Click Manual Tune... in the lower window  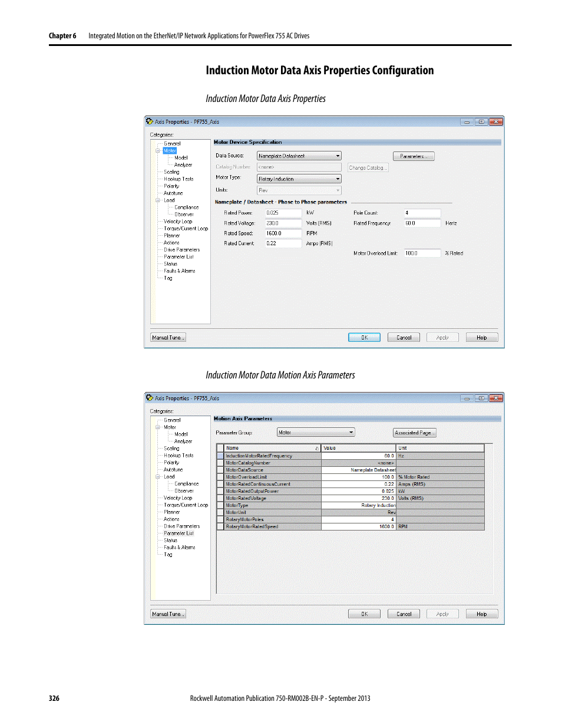point(168,614)
